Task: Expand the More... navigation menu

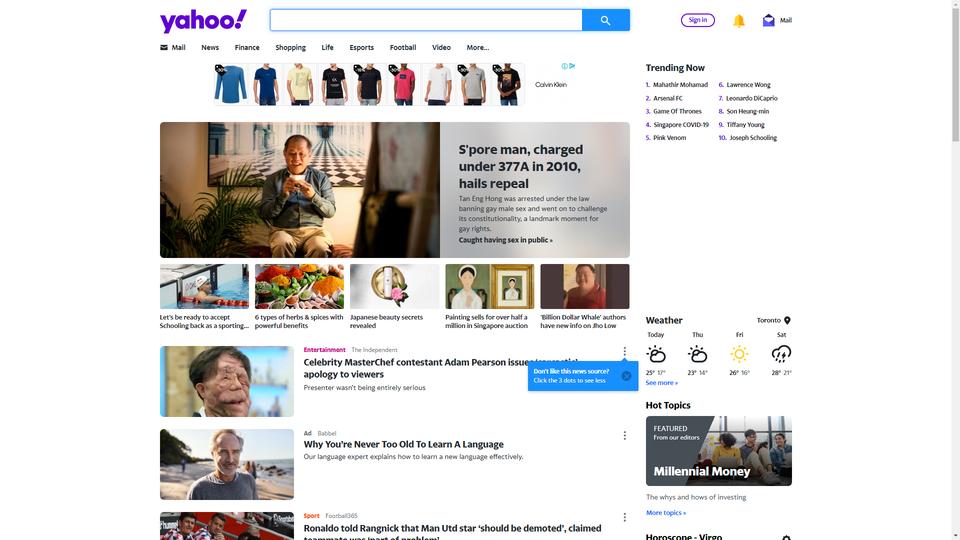Action: click(x=478, y=47)
